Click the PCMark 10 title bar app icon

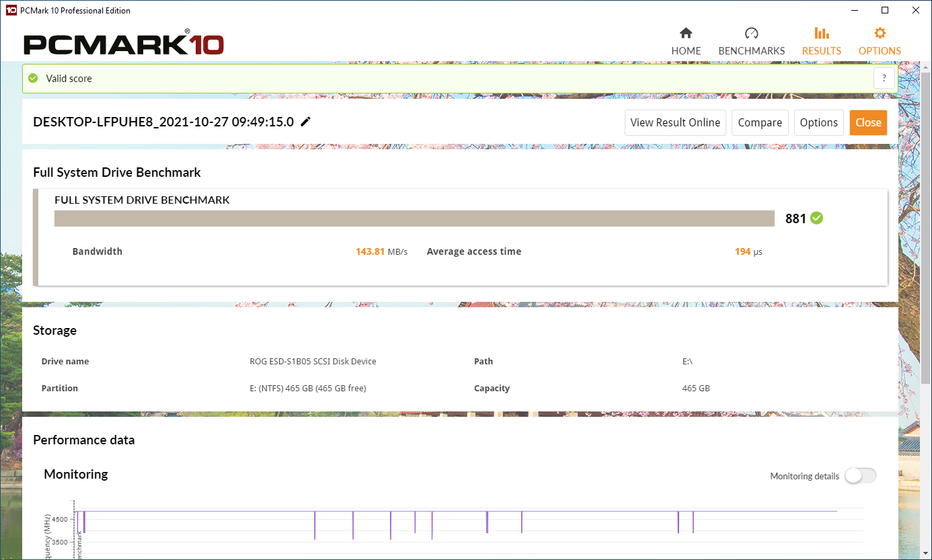click(x=11, y=10)
